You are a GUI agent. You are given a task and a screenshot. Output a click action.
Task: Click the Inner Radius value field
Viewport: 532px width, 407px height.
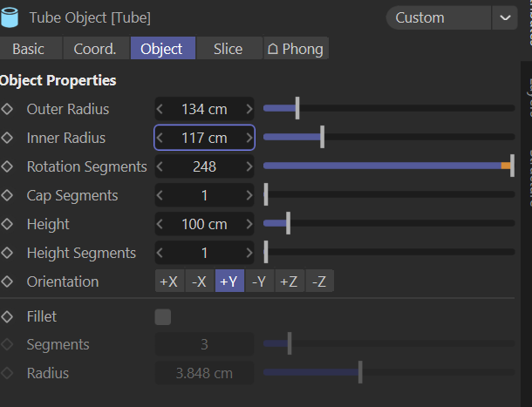(x=204, y=138)
